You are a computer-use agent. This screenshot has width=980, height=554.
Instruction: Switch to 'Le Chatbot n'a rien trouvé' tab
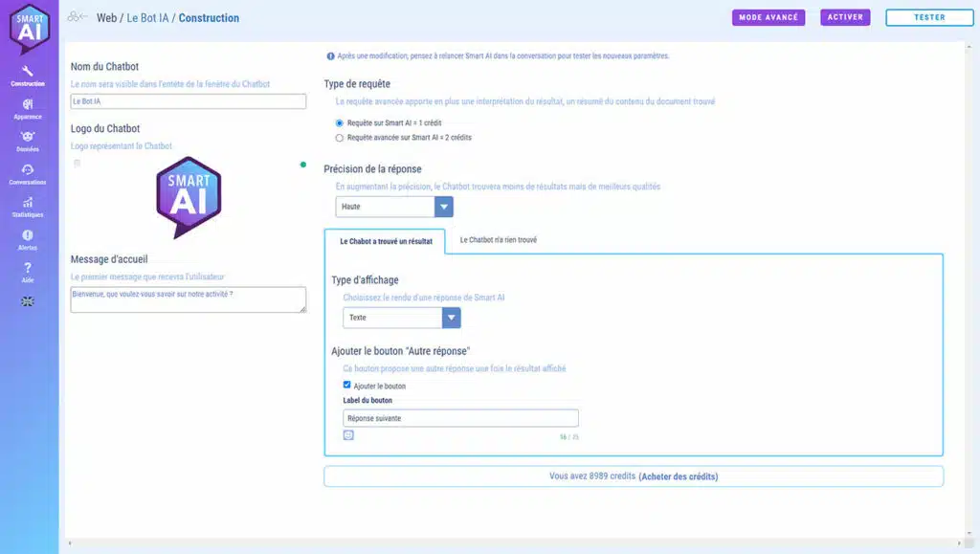pyautogui.click(x=498, y=240)
